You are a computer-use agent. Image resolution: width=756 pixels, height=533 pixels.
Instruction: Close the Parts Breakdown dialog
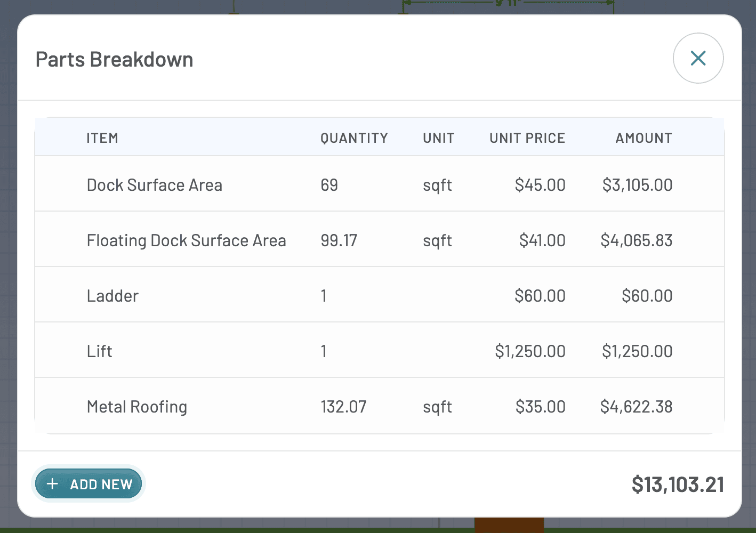[698, 58]
